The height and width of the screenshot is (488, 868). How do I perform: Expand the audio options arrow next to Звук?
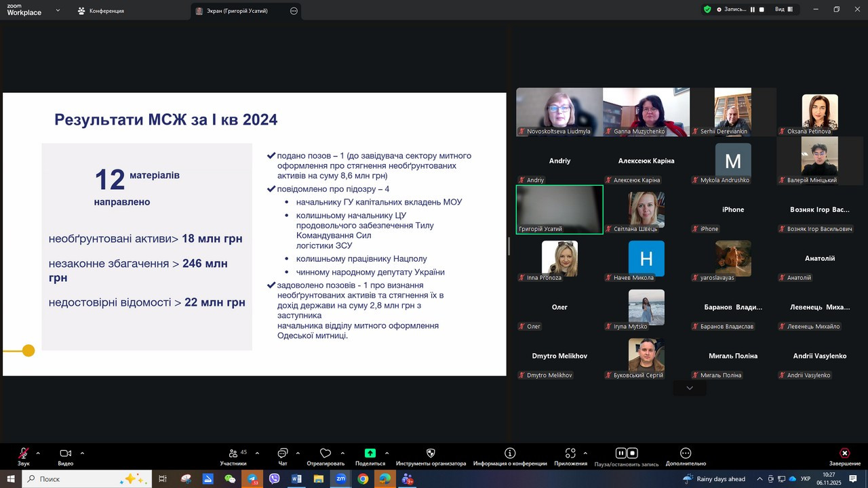38,453
